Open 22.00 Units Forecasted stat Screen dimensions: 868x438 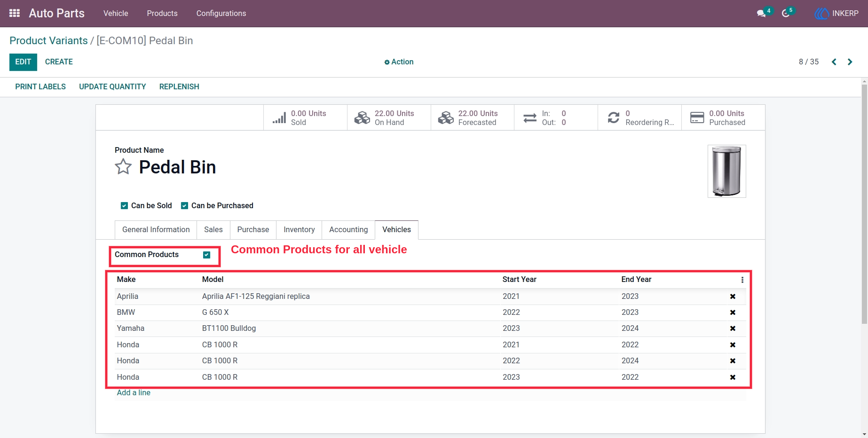[x=473, y=117]
